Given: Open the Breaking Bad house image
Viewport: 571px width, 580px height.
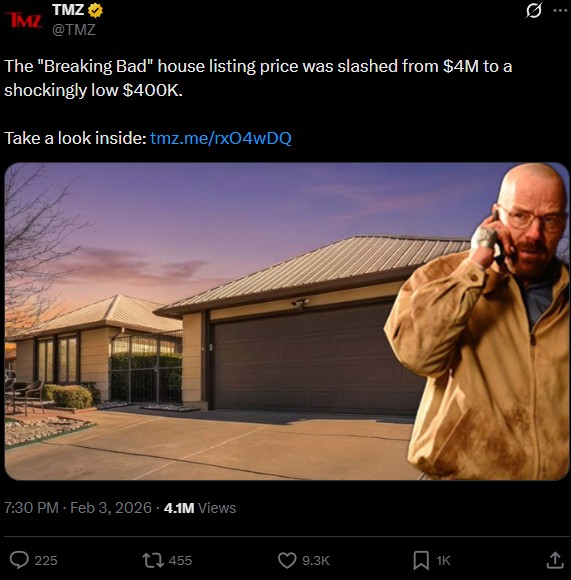Looking at the screenshot, I should [287, 321].
